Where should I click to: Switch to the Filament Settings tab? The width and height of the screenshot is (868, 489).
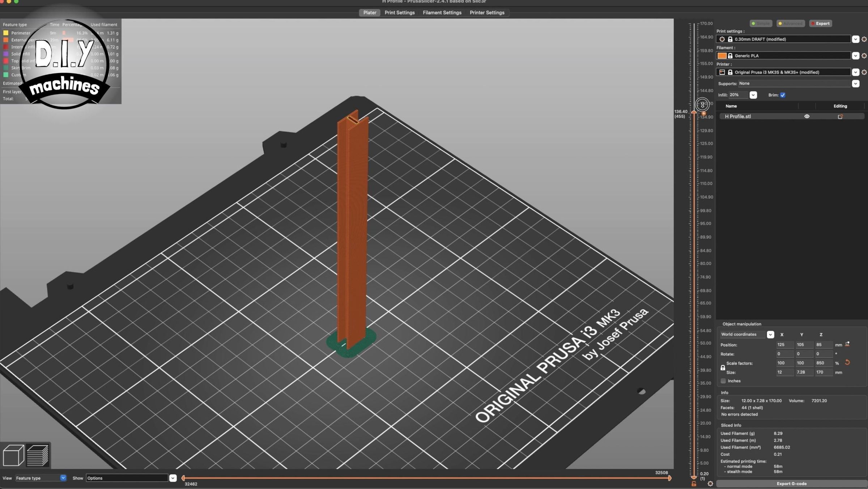tap(442, 12)
